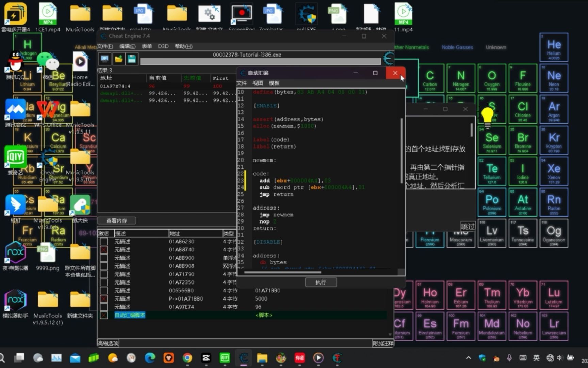Toggle activation checkbox for address 01A71790
588x368 pixels.
[x=104, y=274]
